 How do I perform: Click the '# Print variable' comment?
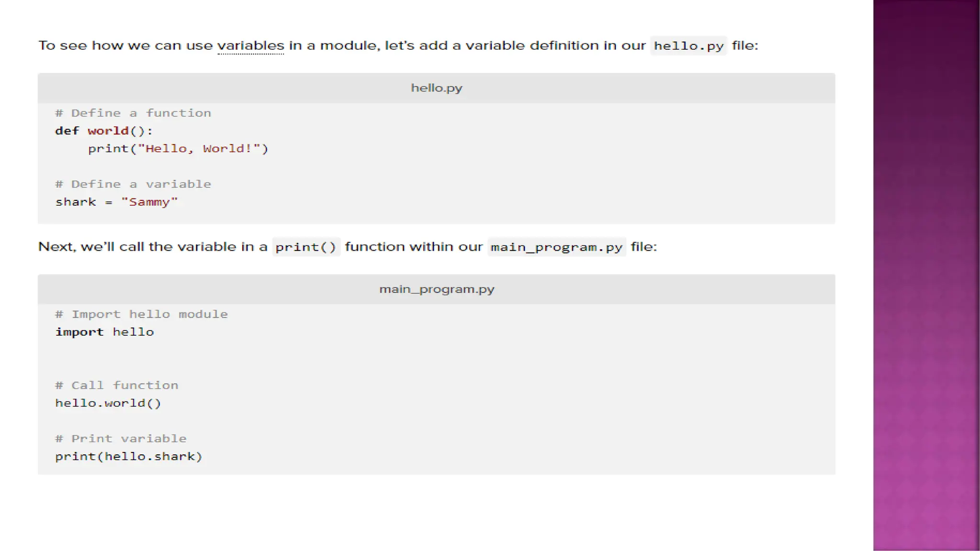point(121,439)
